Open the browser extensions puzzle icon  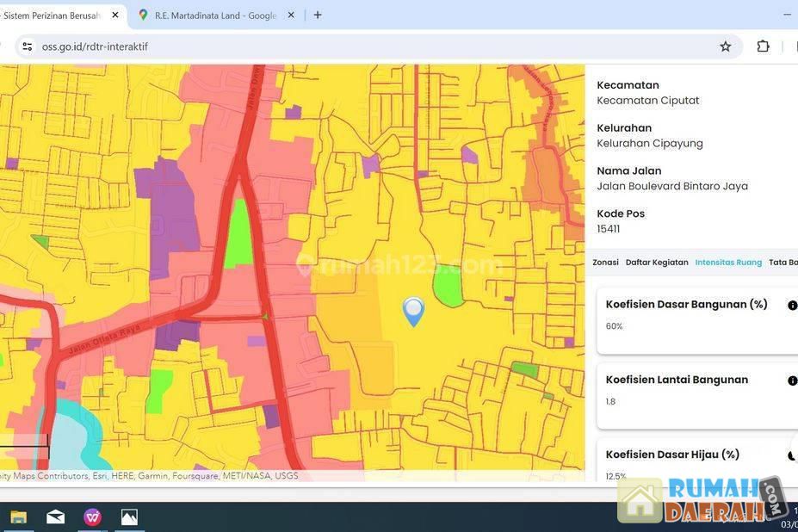click(x=763, y=46)
